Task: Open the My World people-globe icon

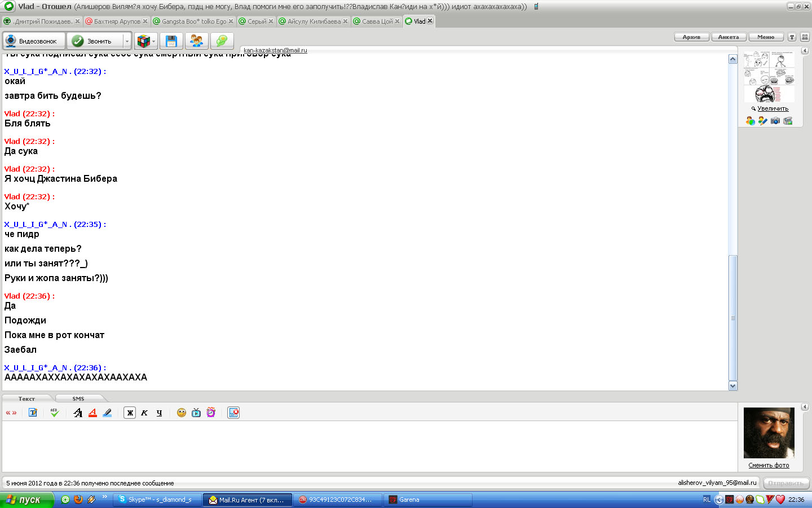Action: click(750, 121)
